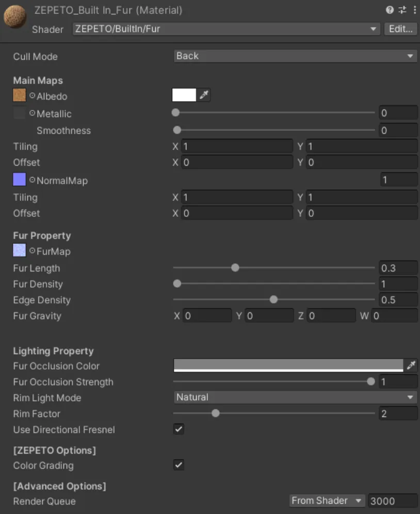Toggle the Use Directional Fresnel checkbox
The width and height of the screenshot is (420, 514).
pos(179,429)
